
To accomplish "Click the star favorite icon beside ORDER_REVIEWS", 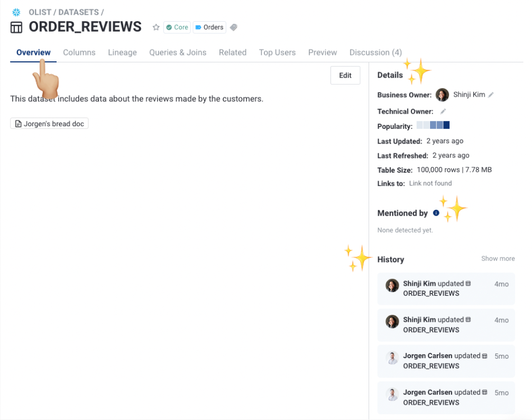I will [x=156, y=27].
